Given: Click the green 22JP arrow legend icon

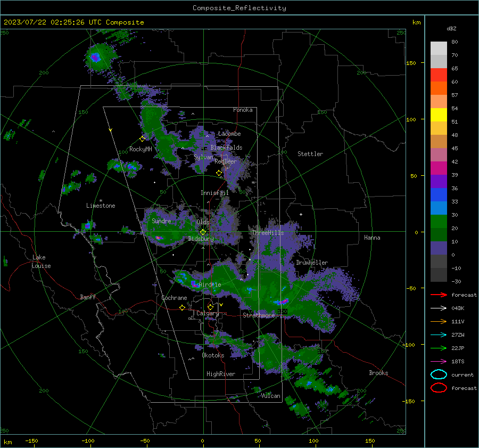Looking at the screenshot, I should pyautogui.click(x=439, y=348).
